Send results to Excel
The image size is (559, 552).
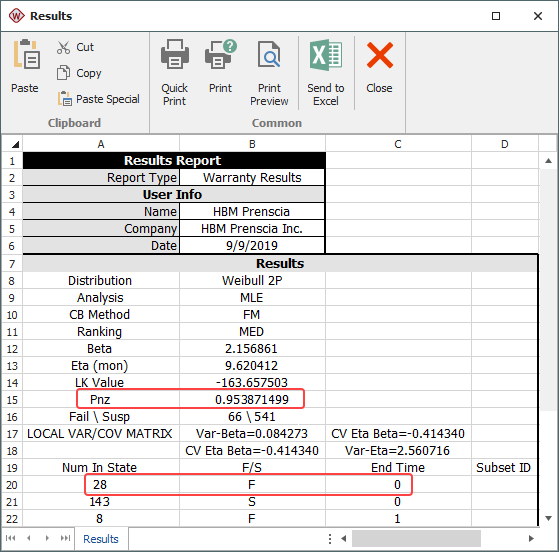[x=325, y=72]
